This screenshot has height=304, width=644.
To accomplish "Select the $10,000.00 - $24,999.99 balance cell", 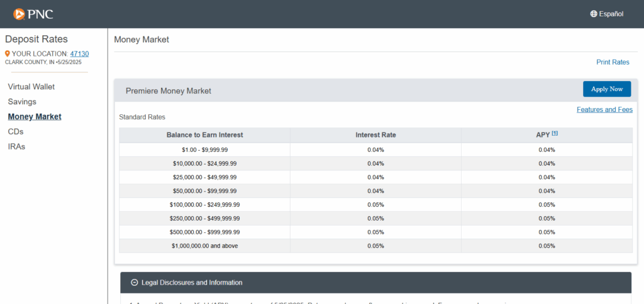I will tap(204, 163).
